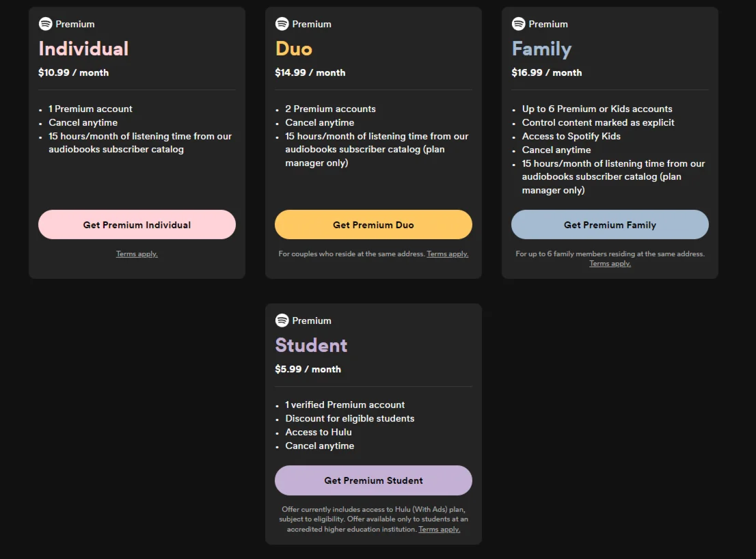Click the Access to Hulu bullet item
This screenshot has height=559, width=756.
(x=319, y=432)
